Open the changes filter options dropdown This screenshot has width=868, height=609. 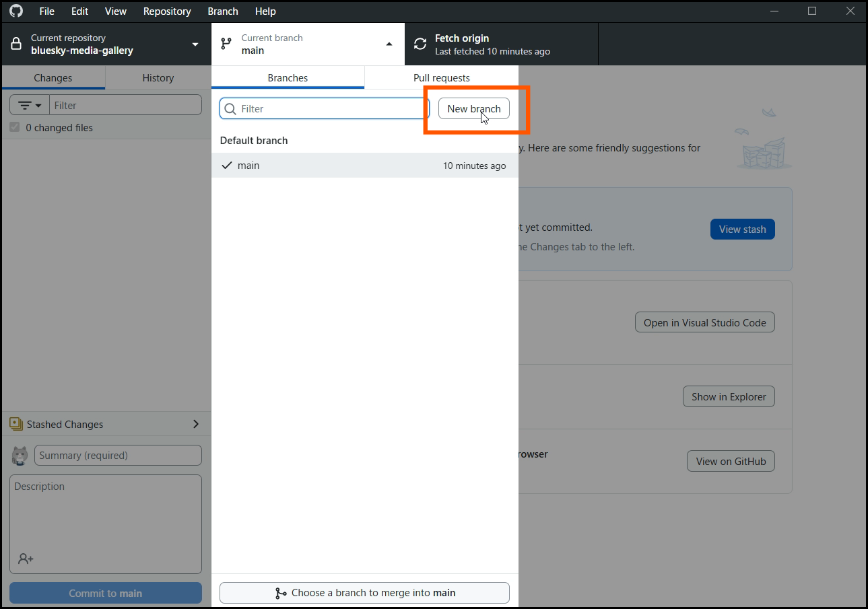[x=30, y=105]
